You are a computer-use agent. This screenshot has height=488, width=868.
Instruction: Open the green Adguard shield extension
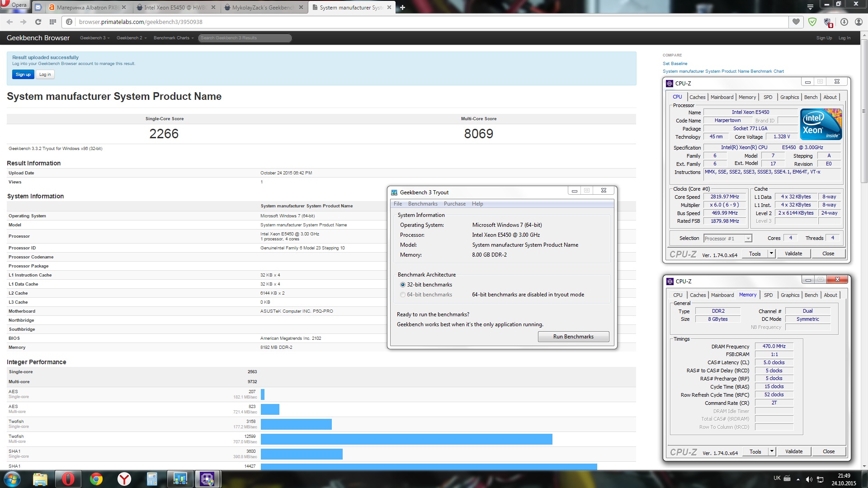point(812,22)
